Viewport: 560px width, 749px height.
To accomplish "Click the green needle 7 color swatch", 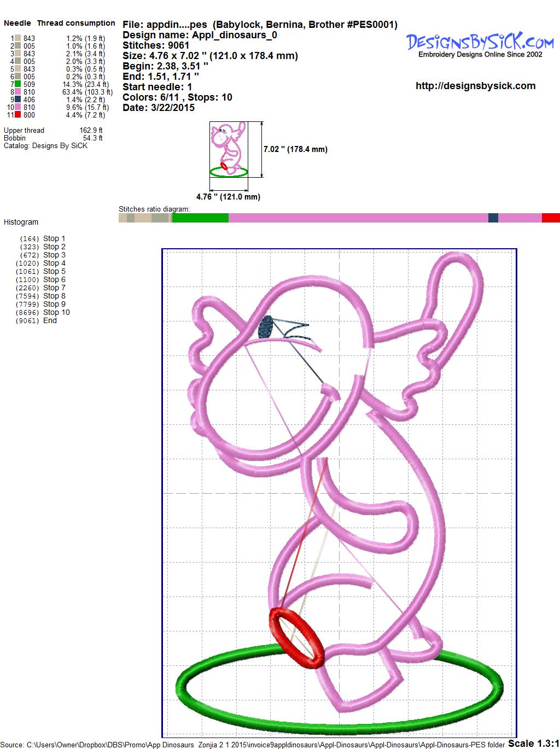I will tap(18, 84).
